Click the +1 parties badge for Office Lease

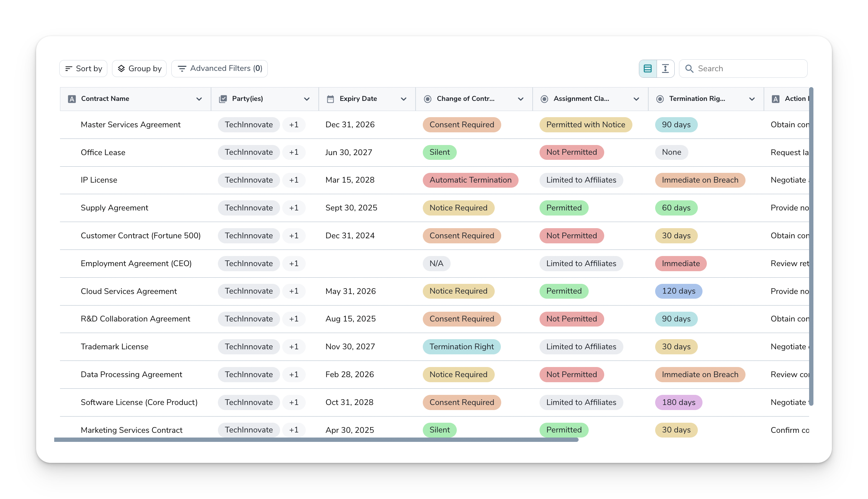(294, 152)
